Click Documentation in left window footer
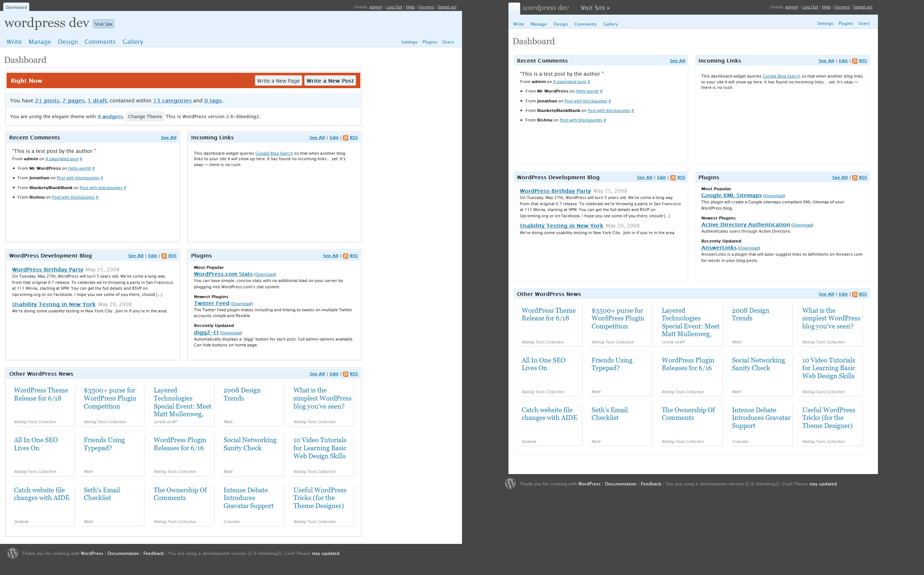The height and width of the screenshot is (575, 924). [123, 554]
